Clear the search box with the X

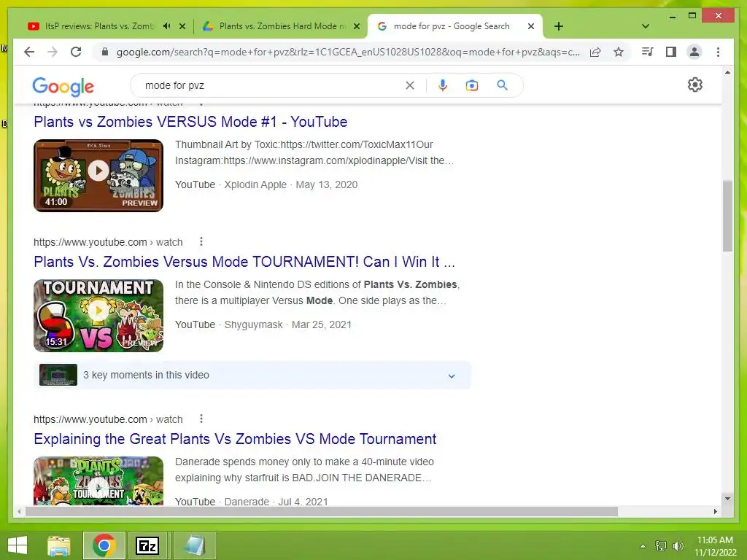pos(410,85)
